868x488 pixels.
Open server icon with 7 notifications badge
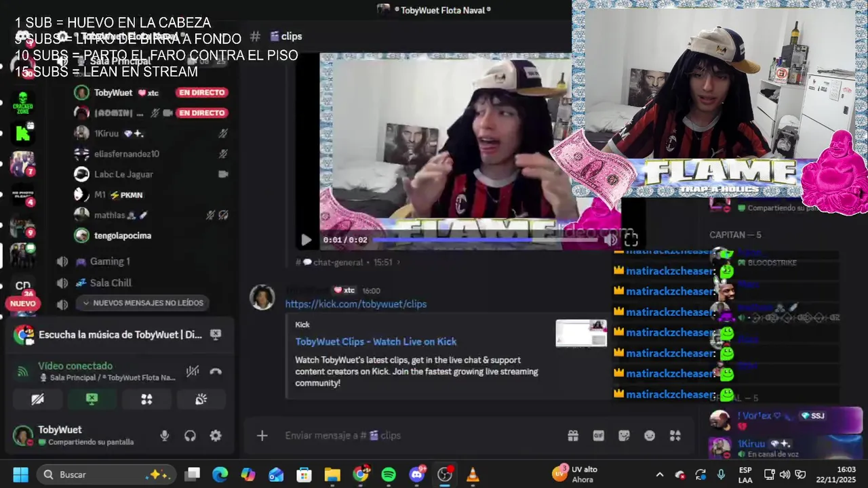[x=22, y=163]
